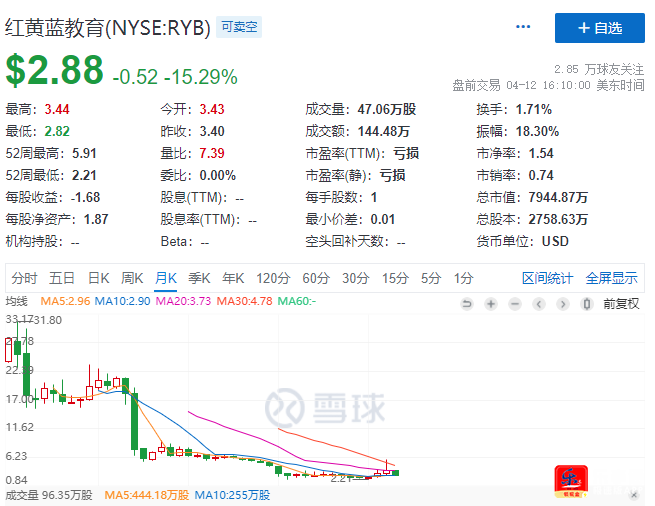Image resolution: width=655 pixels, height=506 pixels.
Task: Click 全屏显示 to view fullscreen
Action: (611, 278)
